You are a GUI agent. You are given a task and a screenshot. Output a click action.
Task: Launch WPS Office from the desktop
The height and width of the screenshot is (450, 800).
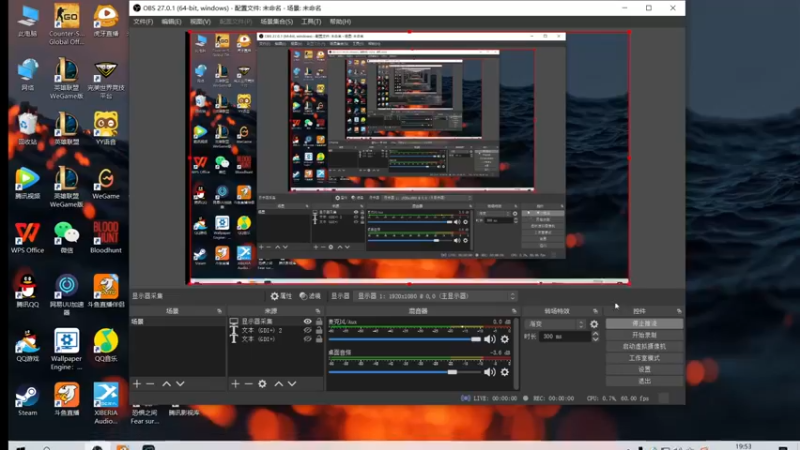tap(28, 238)
